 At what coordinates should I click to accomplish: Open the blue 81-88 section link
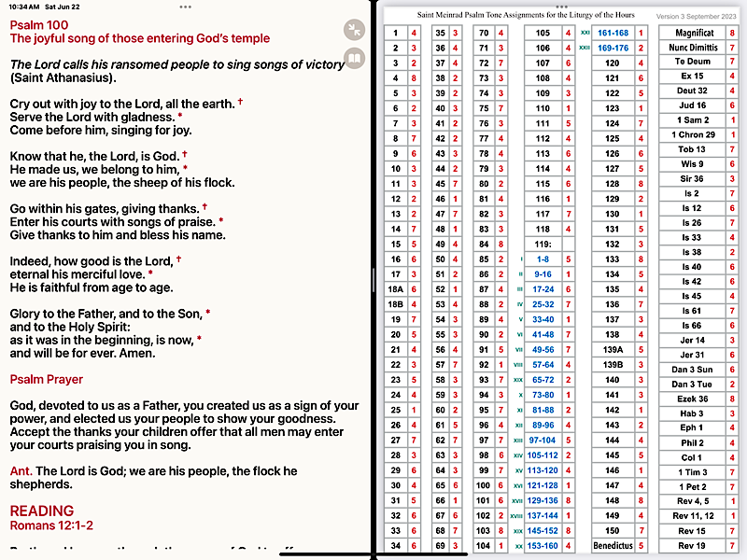tap(543, 410)
